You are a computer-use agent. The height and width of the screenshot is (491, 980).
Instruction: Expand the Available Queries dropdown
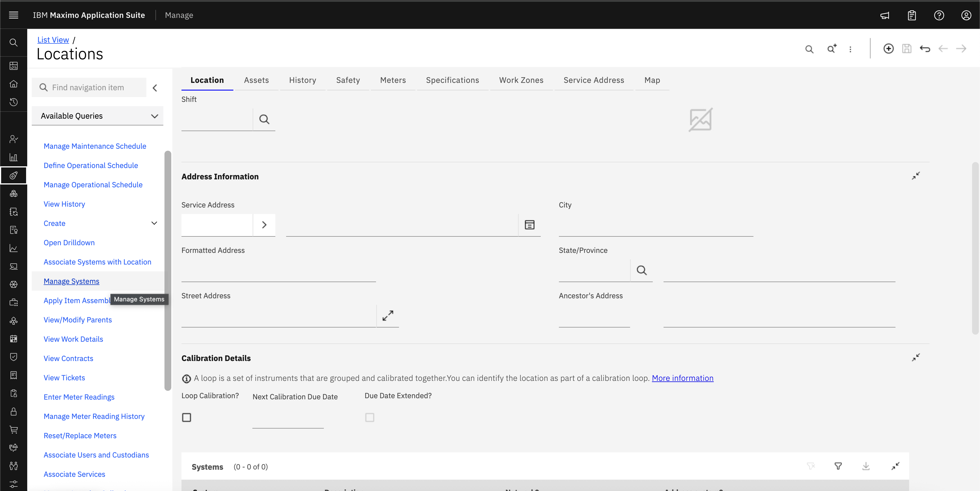(x=97, y=116)
